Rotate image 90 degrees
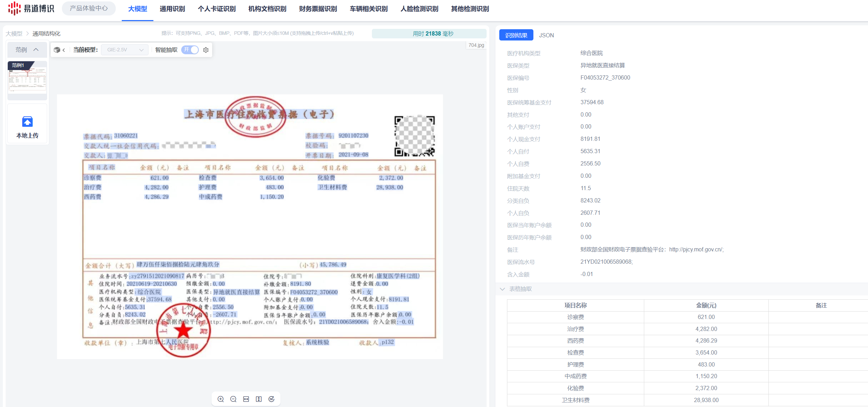The height and width of the screenshot is (407, 868). coord(271,399)
